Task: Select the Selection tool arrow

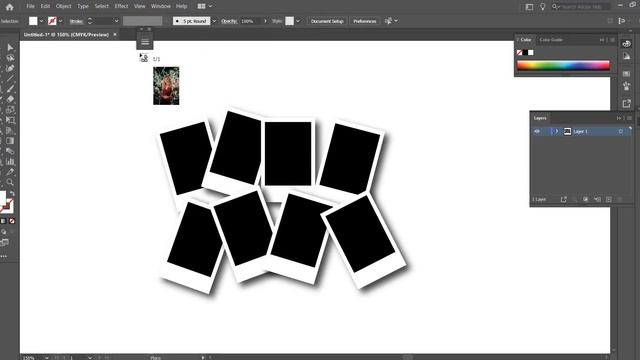Action: pyautogui.click(x=10, y=48)
